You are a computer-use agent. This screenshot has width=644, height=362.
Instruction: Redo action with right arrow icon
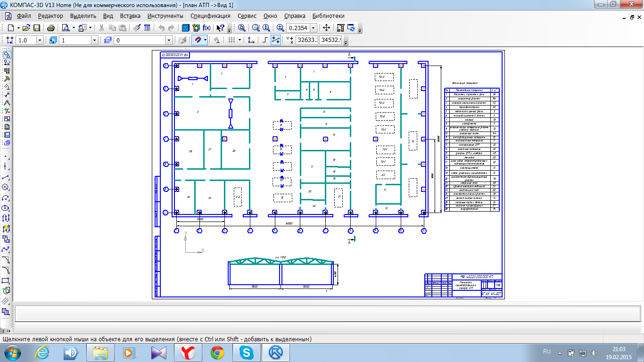pyautogui.click(x=171, y=28)
